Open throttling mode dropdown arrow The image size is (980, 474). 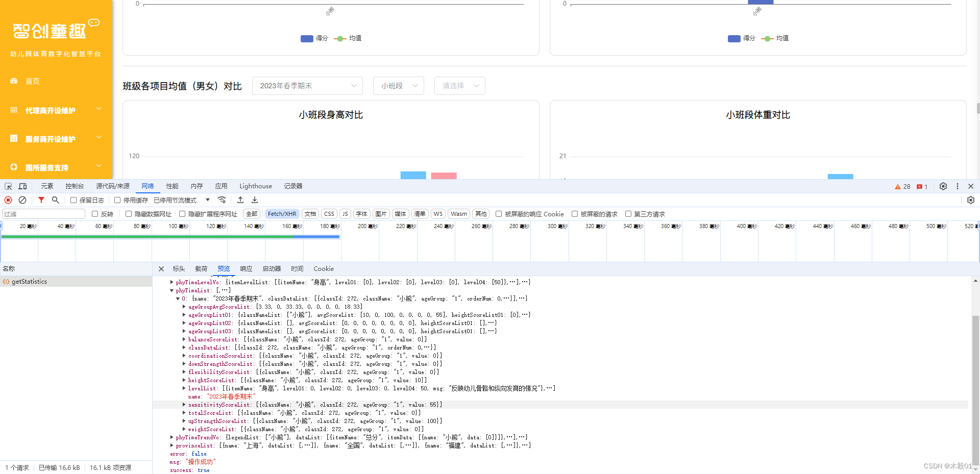pos(208,200)
